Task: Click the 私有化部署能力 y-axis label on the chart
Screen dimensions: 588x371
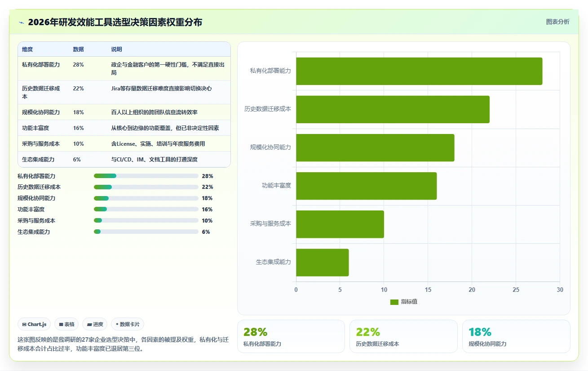Action: 270,71
